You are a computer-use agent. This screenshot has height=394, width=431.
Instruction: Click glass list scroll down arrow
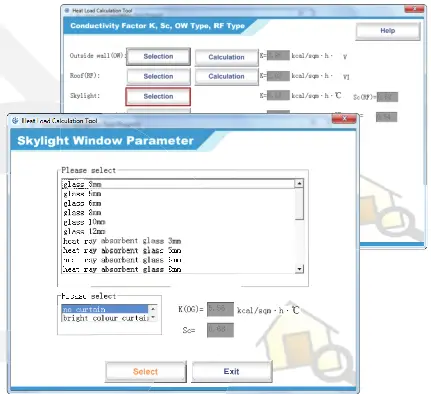(x=299, y=269)
